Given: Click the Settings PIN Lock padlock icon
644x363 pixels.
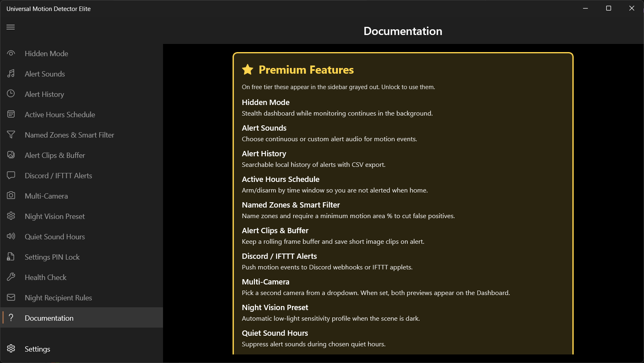Looking at the screenshot, I should click(11, 257).
